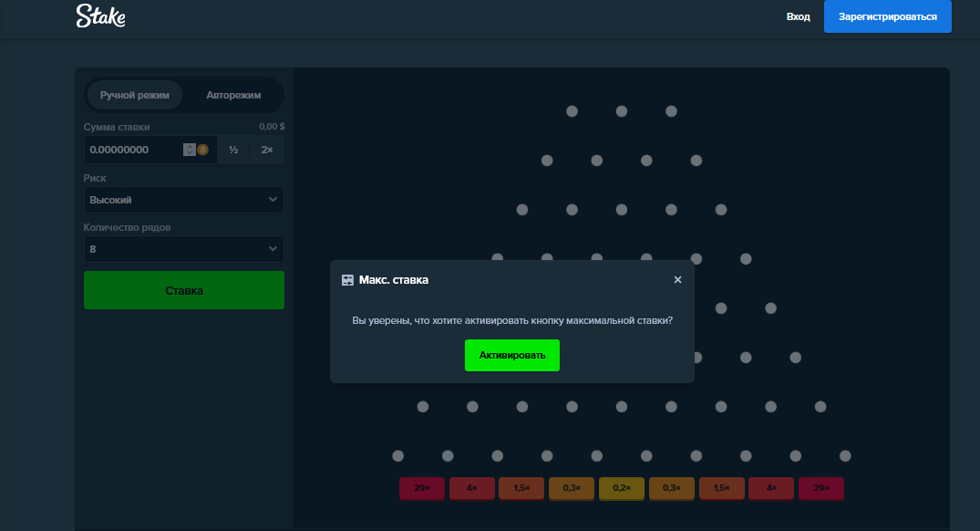Double the bet with the 2× button

click(267, 150)
